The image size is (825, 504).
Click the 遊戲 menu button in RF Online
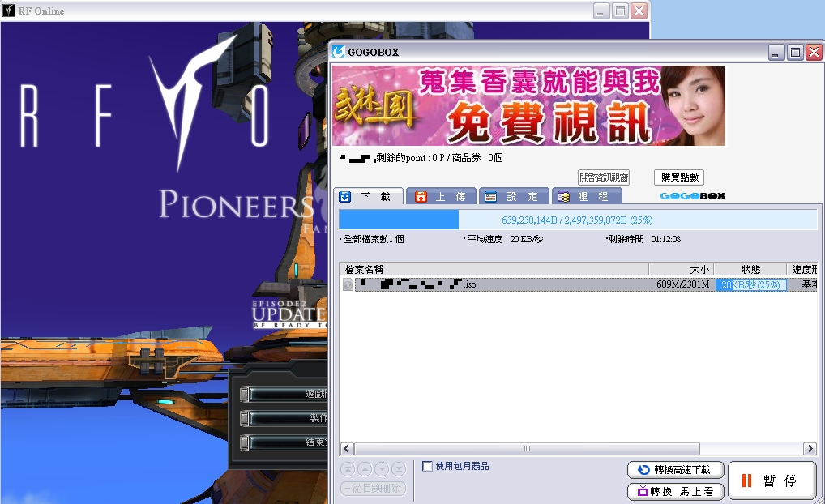[284, 394]
